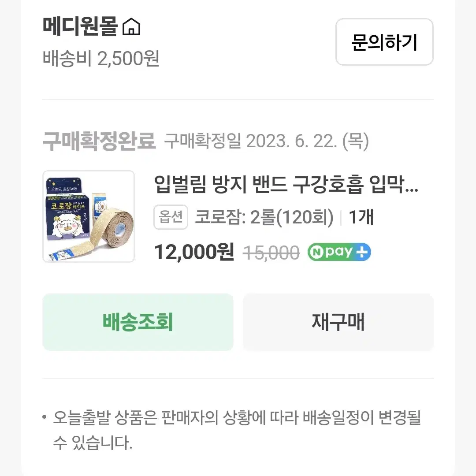Reorder using the 재구매 button
This screenshot has width=476, height=476.
[x=338, y=322]
